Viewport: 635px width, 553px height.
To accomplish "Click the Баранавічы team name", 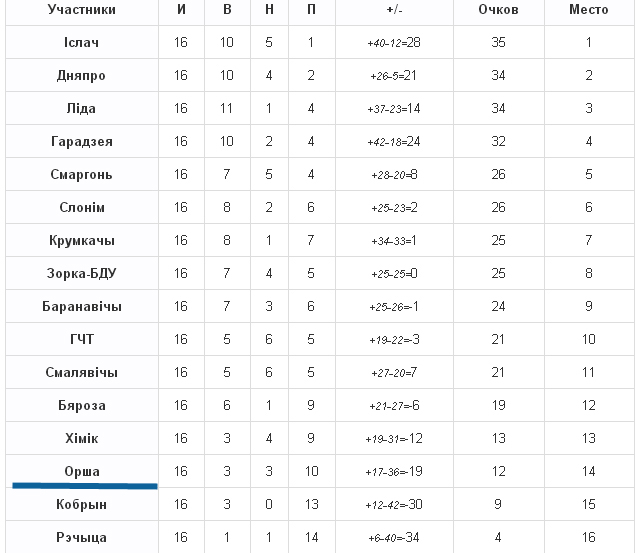I will [81, 307].
